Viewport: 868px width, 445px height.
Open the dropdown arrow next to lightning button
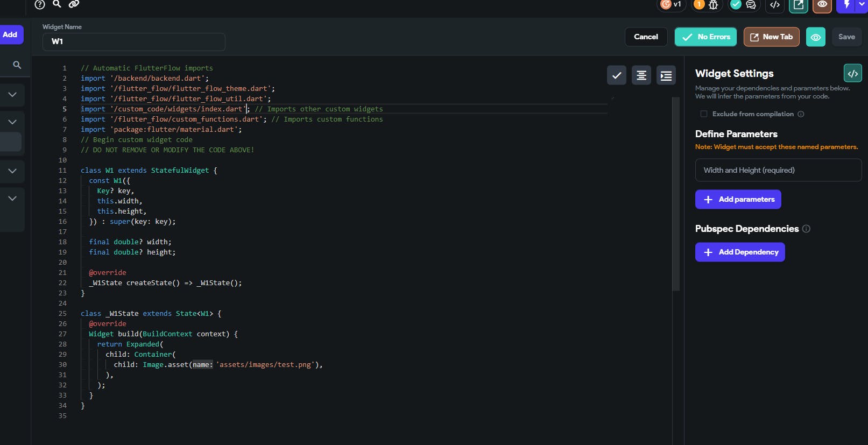[862, 5]
